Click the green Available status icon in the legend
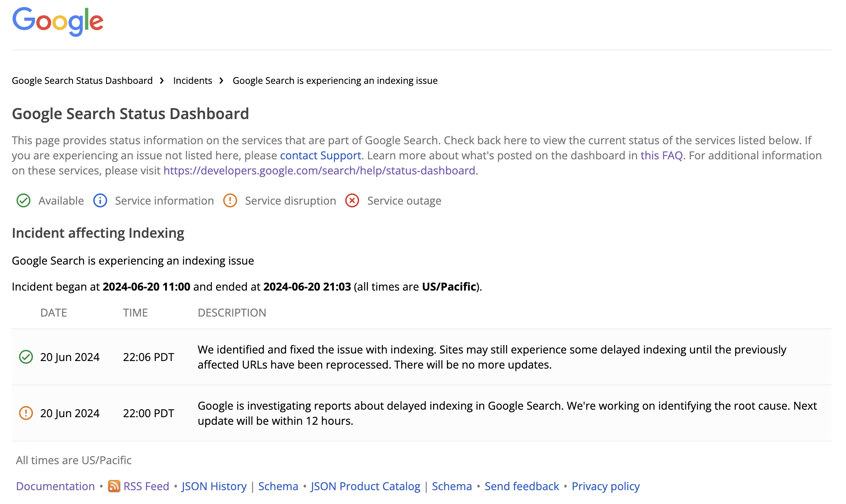The image size is (846, 504). [23, 200]
